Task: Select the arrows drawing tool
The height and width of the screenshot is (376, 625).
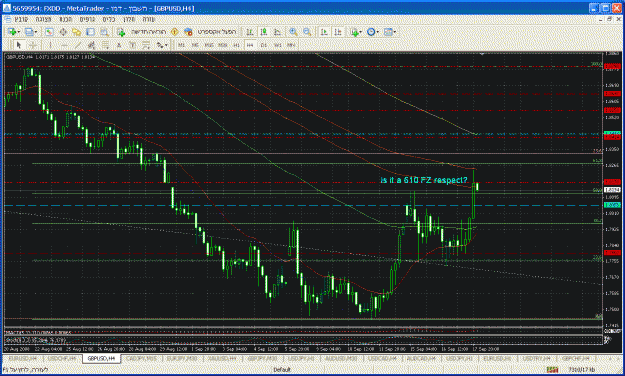Action: 159,45
